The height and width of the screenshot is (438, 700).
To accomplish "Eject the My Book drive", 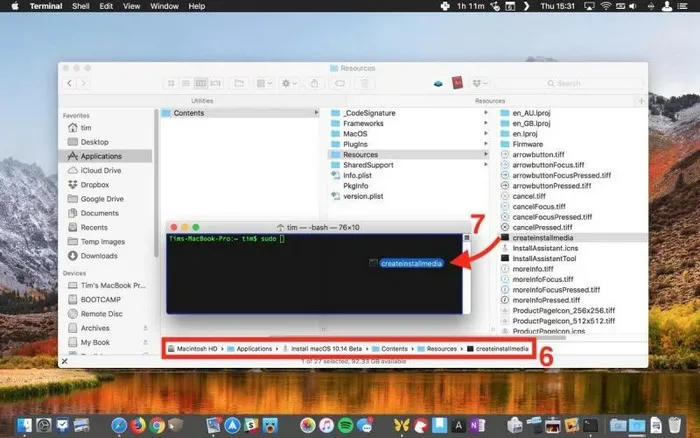I will coord(145,342).
